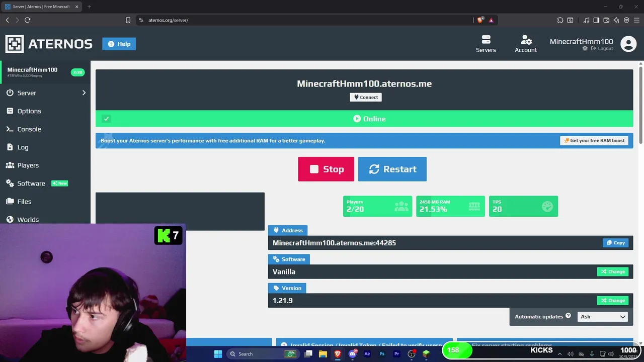Viewport: 644px width, 362px height.
Task: Click the MinecraftHmm100 server name in sidebar
Action: click(x=32, y=69)
